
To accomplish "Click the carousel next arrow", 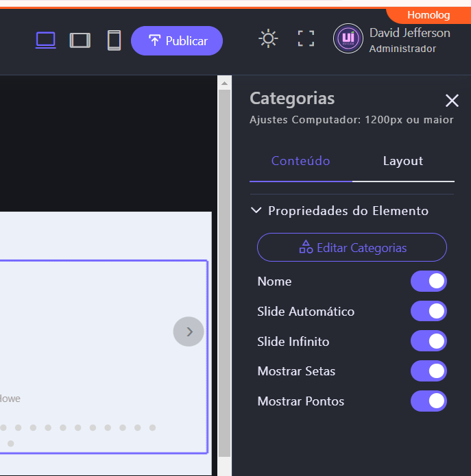I will point(189,331).
